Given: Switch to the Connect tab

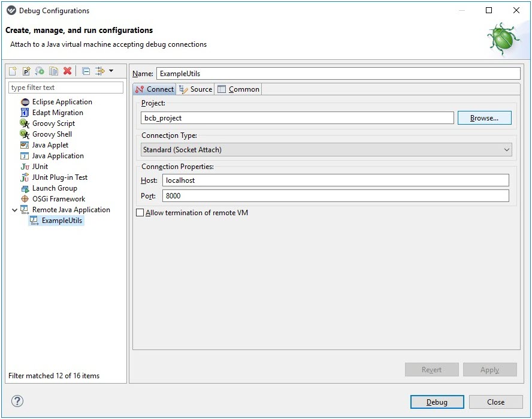Looking at the screenshot, I should [x=155, y=89].
